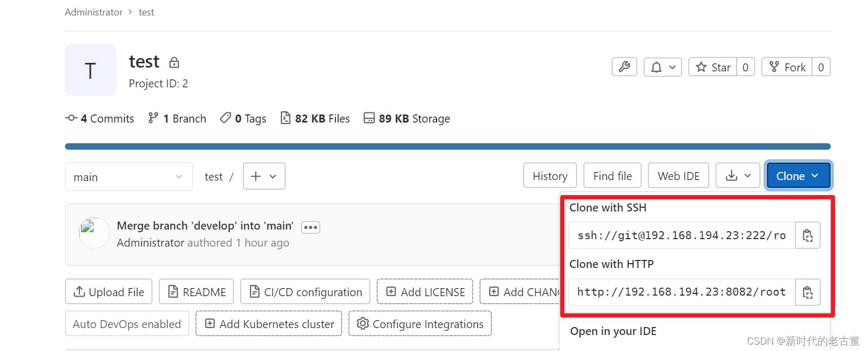
Task: Fork the test project
Action: tap(787, 67)
